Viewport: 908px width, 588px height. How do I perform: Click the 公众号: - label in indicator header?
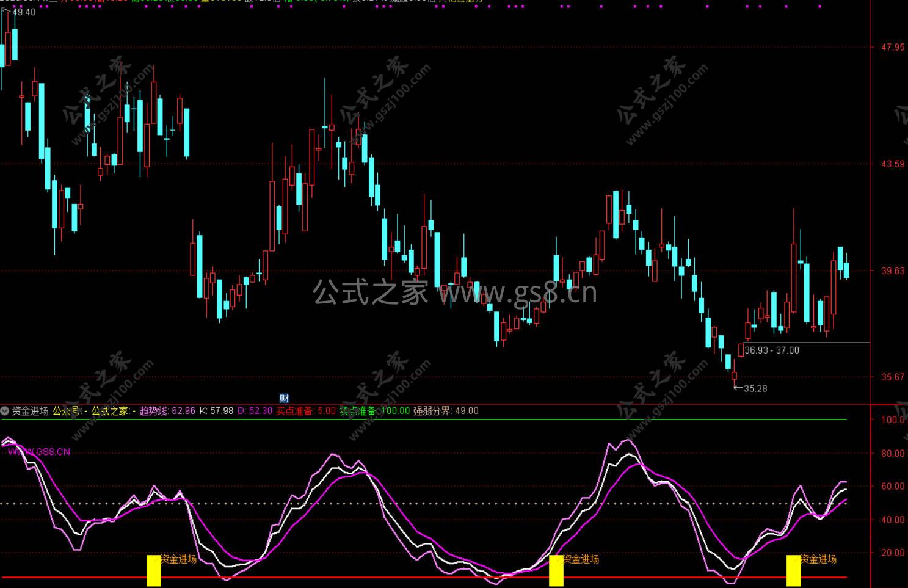pyautogui.click(x=70, y=411)
